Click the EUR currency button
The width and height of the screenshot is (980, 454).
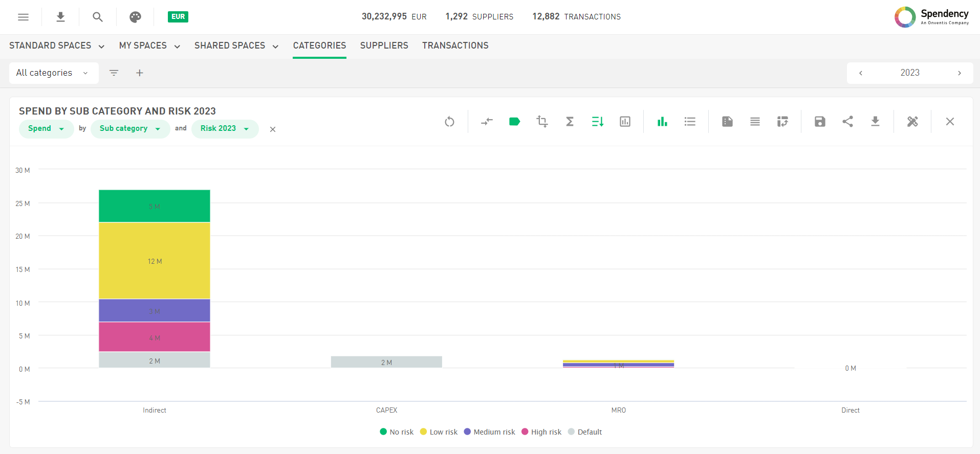(x=178, y=17)
